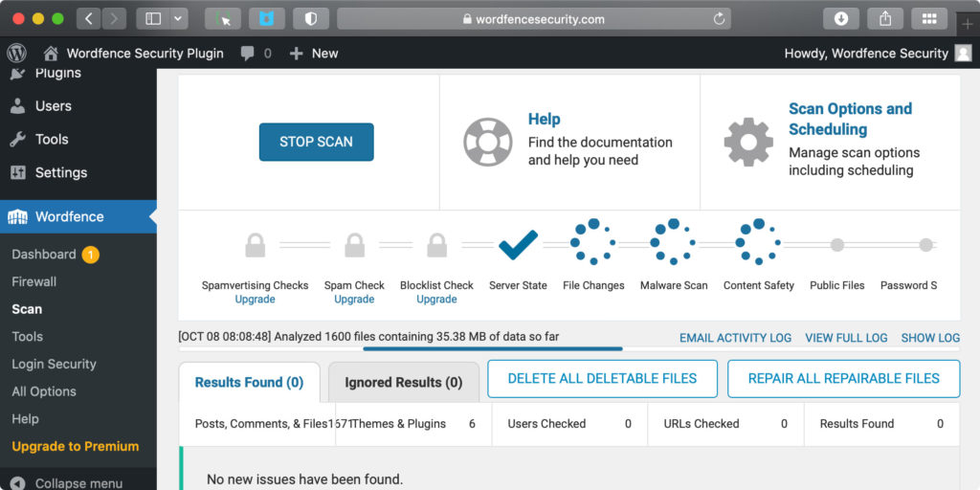Viewport: 980px width, 490px height.
Task: Open Wordfence Security Plugin site link
Action: pyautogui.click(x=145, y=54)
